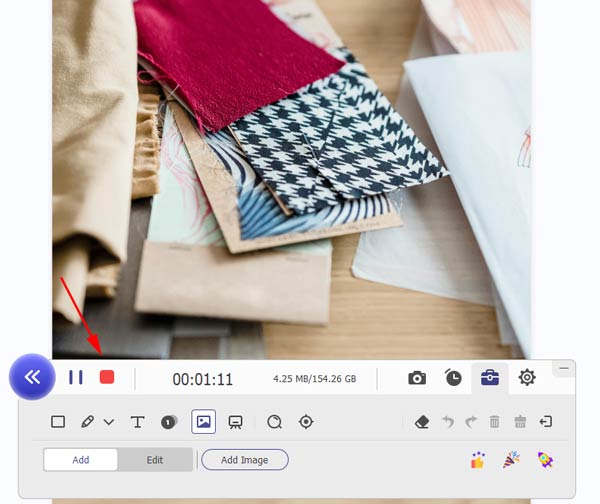Select the numbered step callout tool
Viewport: 600px width, 504px height.
169,422
